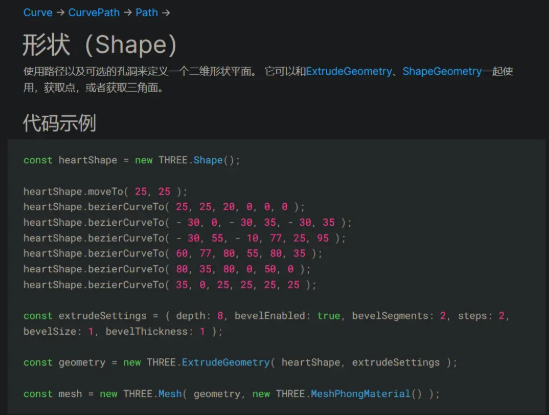
Task: Click the heartShape.moveTo code line
Action: coord(105,192)
